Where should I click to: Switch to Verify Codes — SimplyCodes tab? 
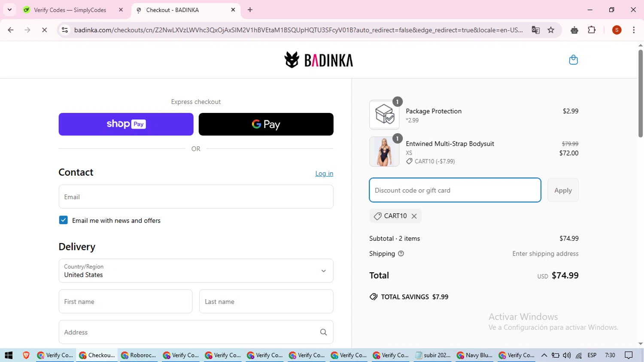click(x=70, y=10)
